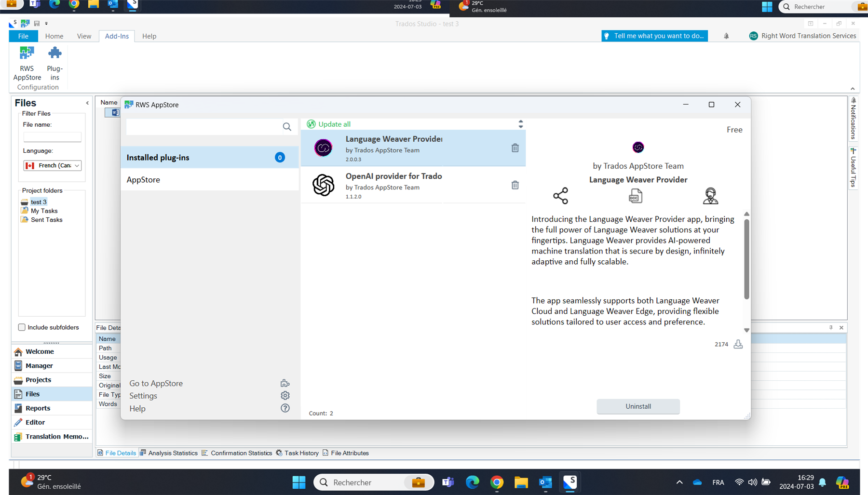Screen dimensions: 868x495
Task: Open the File tab
Action: pyautogui.click(x=23, y=36)
